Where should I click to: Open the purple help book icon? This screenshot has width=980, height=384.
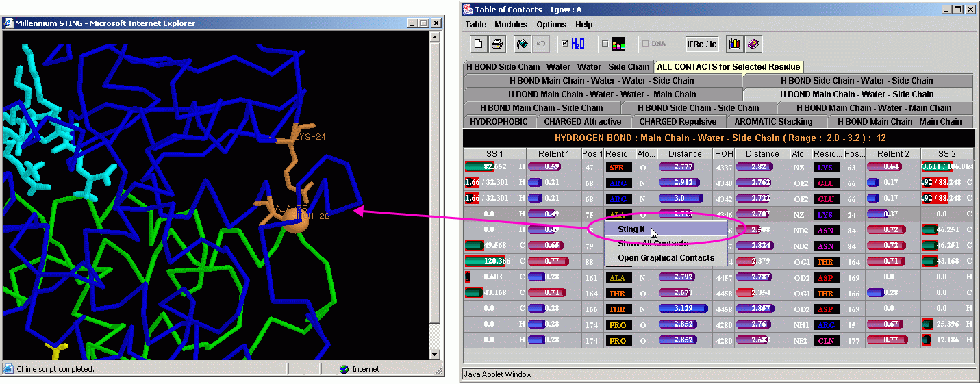click(753, 44)
